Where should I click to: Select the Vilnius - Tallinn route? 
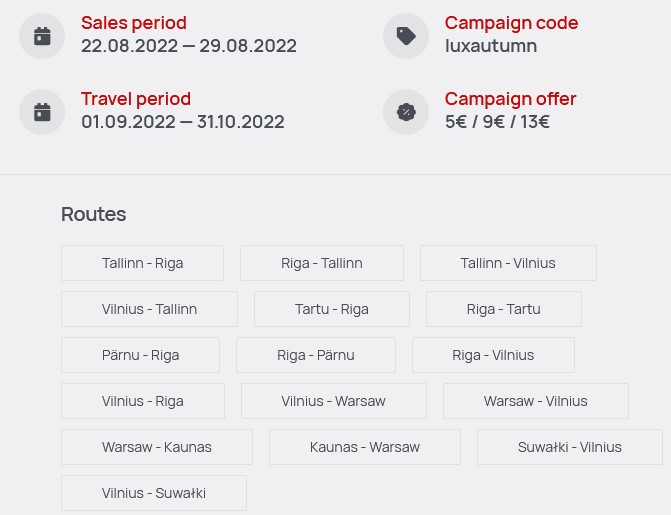tap(149, 309)
